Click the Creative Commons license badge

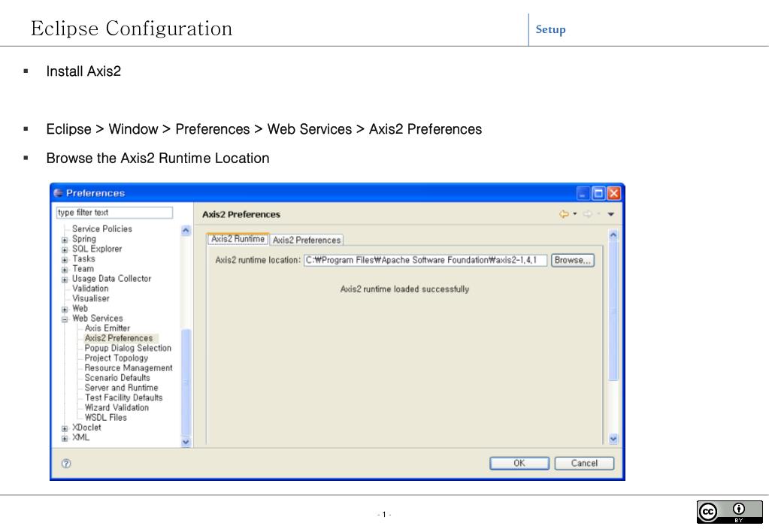(729, 512)
